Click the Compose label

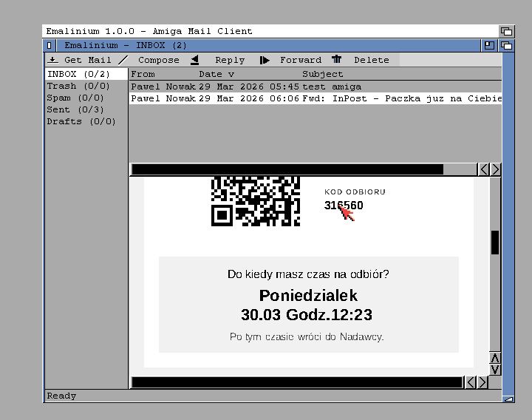158,60
